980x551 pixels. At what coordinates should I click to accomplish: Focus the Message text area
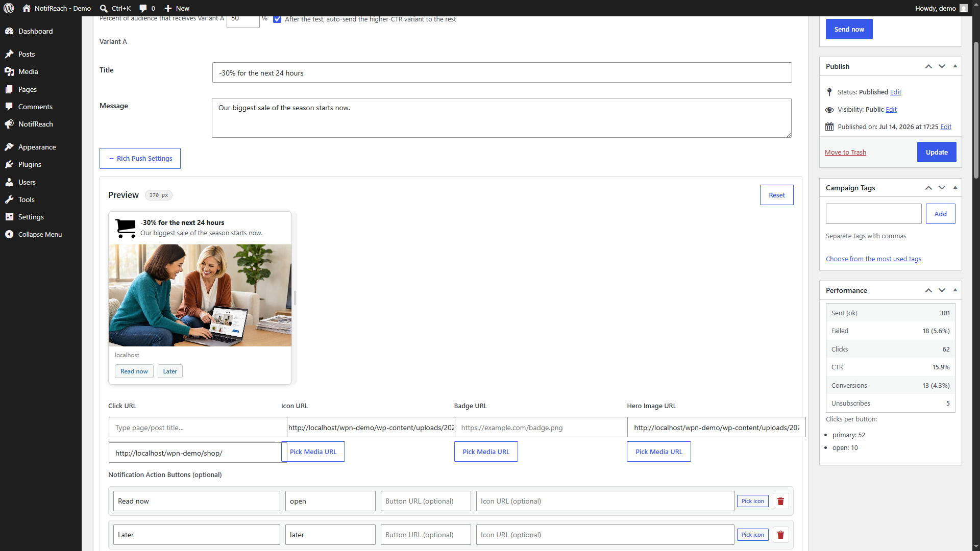501,118
